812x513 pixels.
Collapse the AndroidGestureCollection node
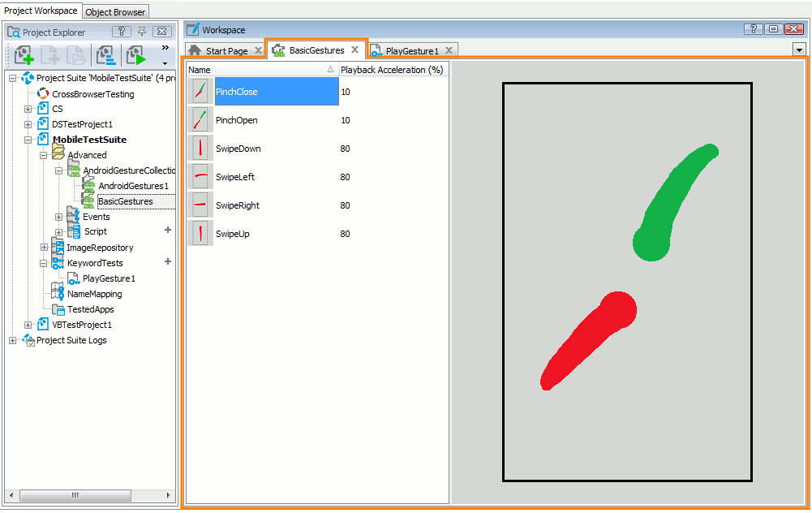point(58,170)
